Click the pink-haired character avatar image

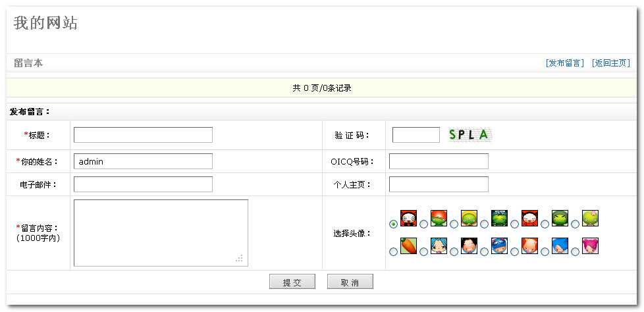click(x=590, y=246)
